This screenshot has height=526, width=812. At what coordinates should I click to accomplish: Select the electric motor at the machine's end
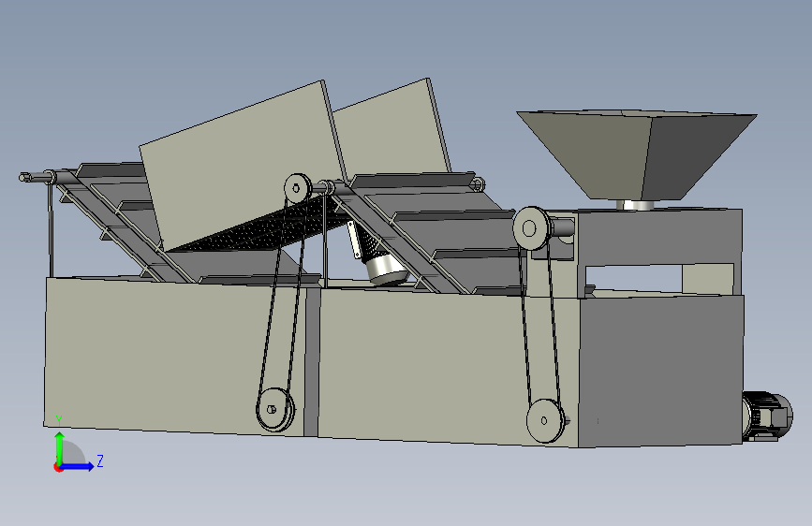[767, 416]
